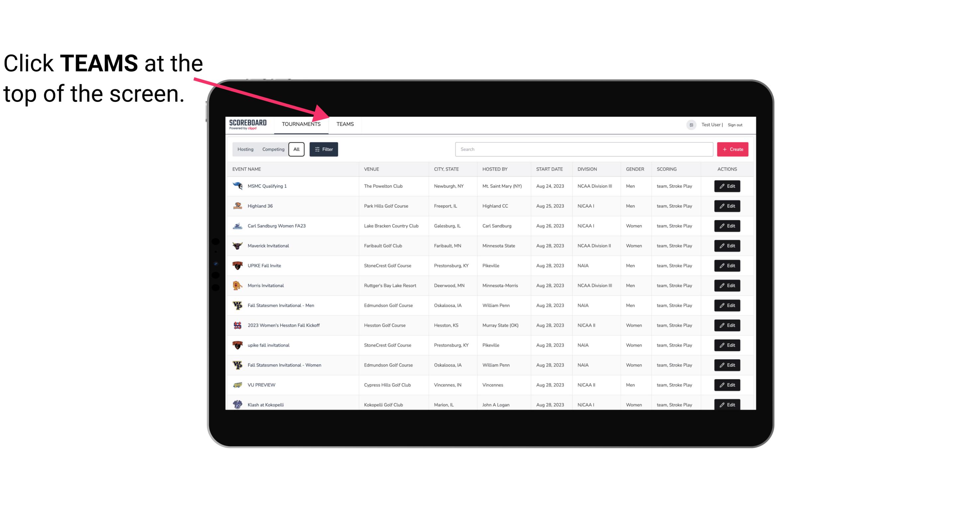Click the TOURNAMENTS navigation tab
This screenshot has height=527, width=980.
coord(301,124)
